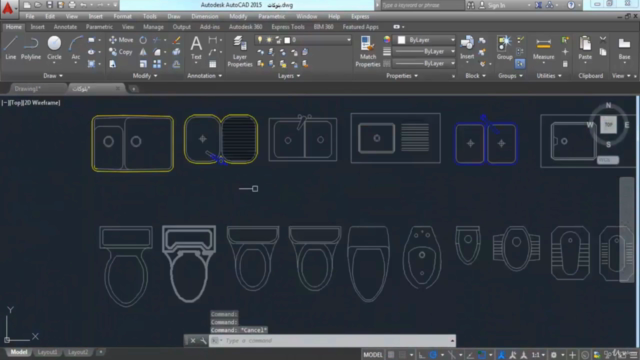This screenshot has height=360, width=640.
Task: Activate the Move command
Action: tap(121, 40)
